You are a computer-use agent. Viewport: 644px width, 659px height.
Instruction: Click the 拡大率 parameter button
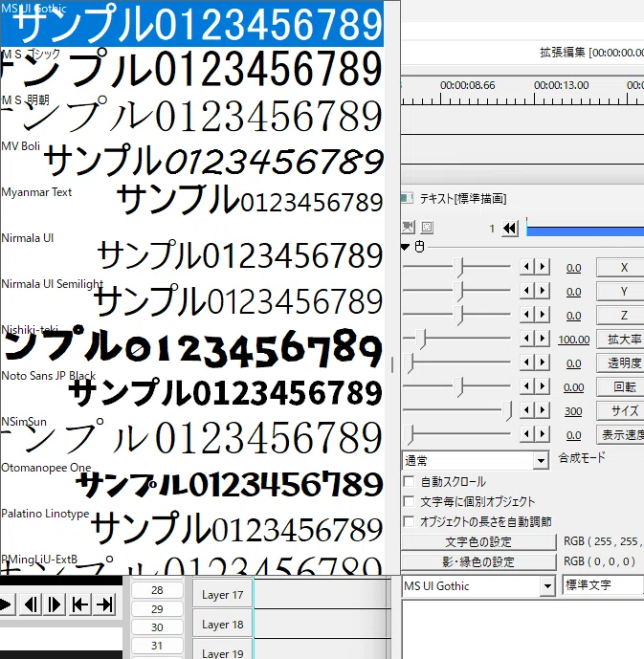(x=620, y=340)
